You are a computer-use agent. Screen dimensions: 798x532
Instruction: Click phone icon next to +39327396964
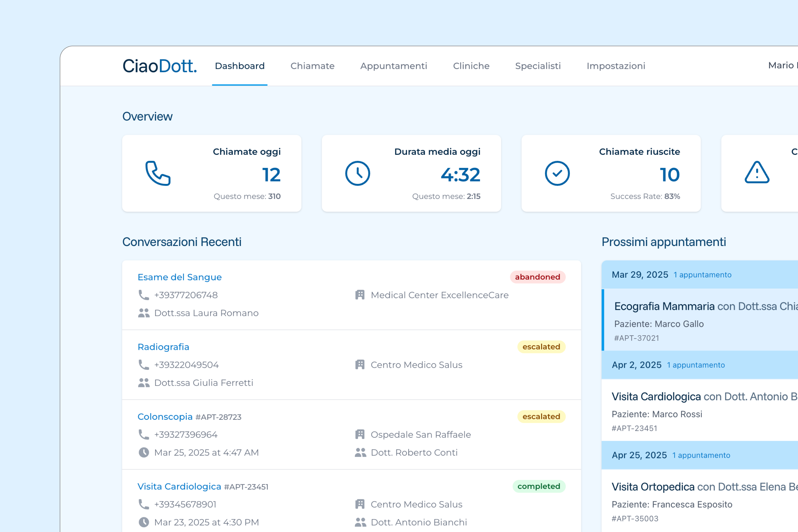pyautogui.click(x=144, y=434)
